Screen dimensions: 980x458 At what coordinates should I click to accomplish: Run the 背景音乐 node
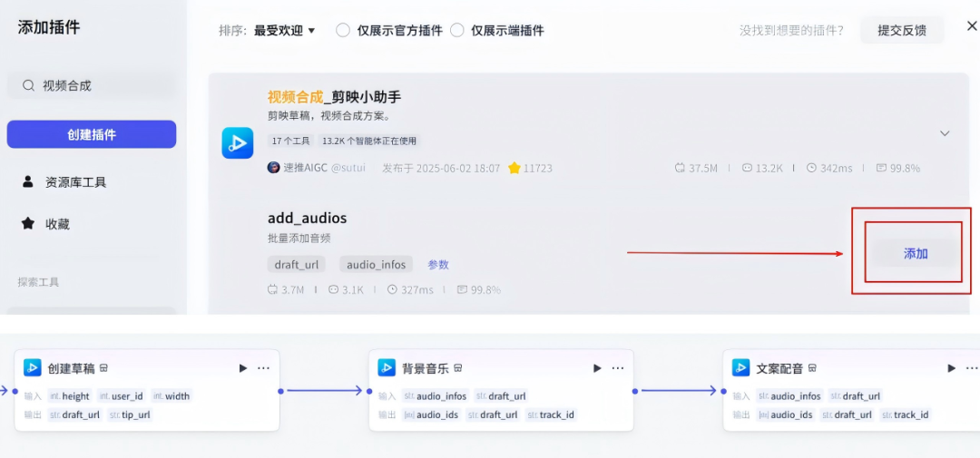[597, 368]
